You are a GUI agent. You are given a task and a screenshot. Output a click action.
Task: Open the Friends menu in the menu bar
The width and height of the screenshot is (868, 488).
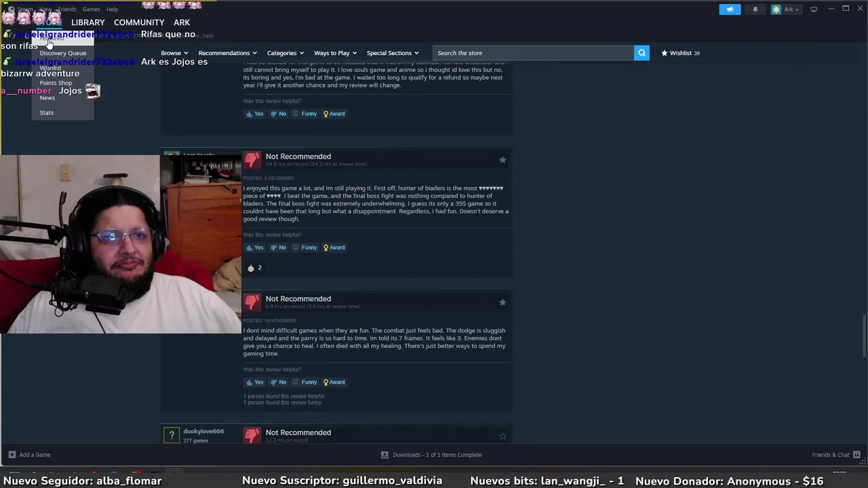point(67,9)
